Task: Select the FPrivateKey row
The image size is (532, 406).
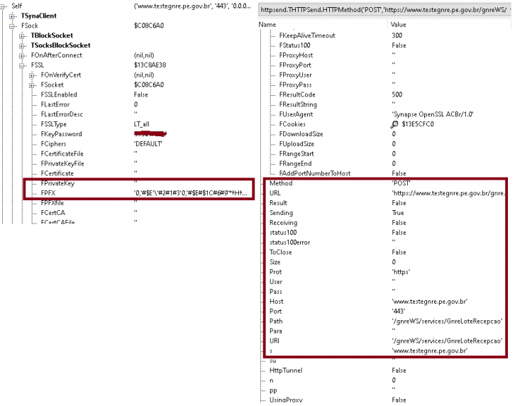Action: click(139, 183)
